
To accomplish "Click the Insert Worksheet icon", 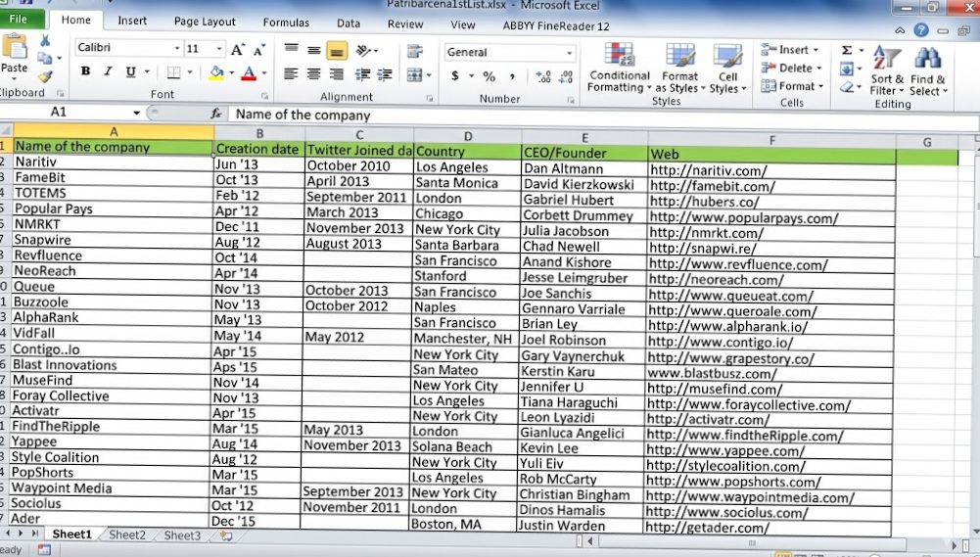I will (225, 535).
